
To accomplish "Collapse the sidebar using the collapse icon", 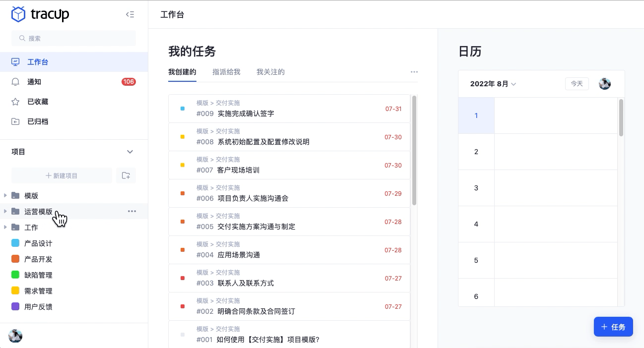I will click(130, 14).
